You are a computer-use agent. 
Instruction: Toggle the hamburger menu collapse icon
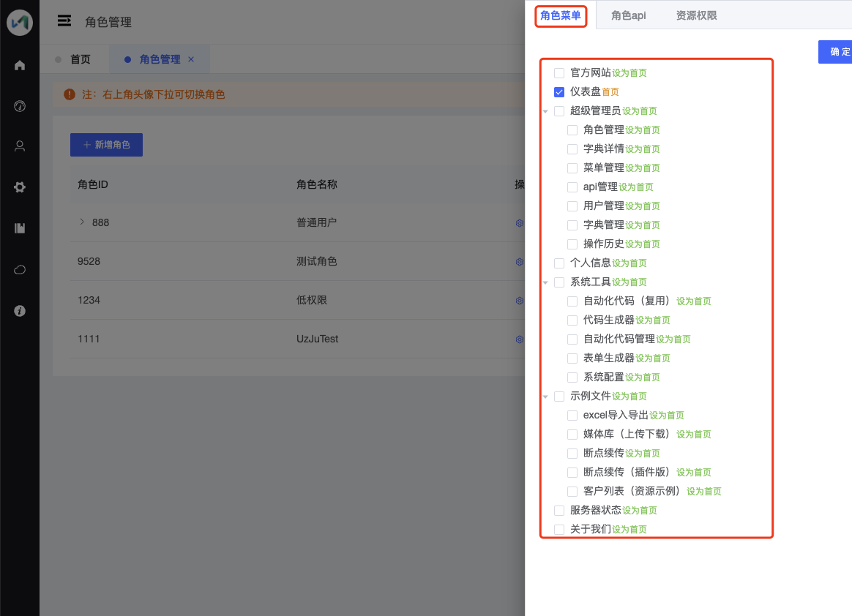[64, 21]
